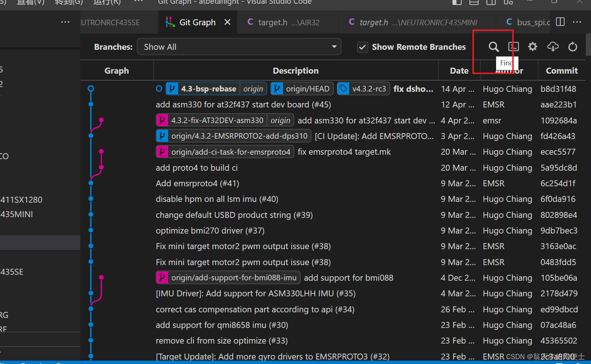Select commit '[IMU Driver]: Add support for ASM330LHH IMU (#35)'
The image size is (591, 364).
256,293
